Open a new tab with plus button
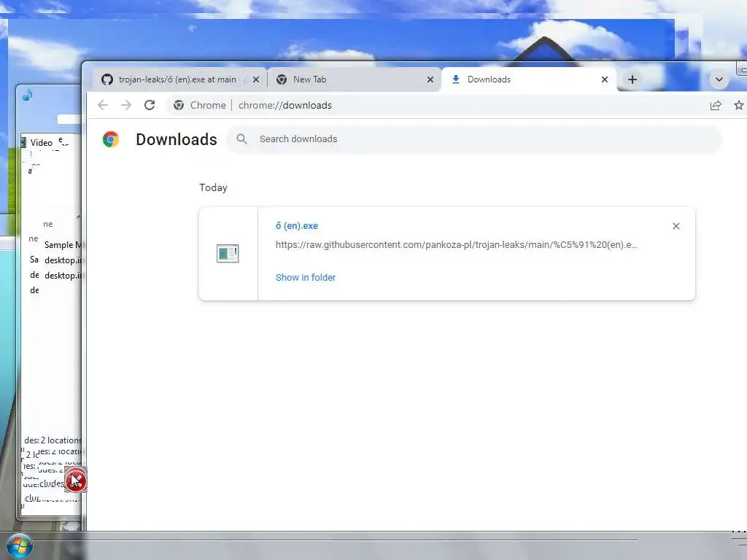 click(x=632, y=79)
